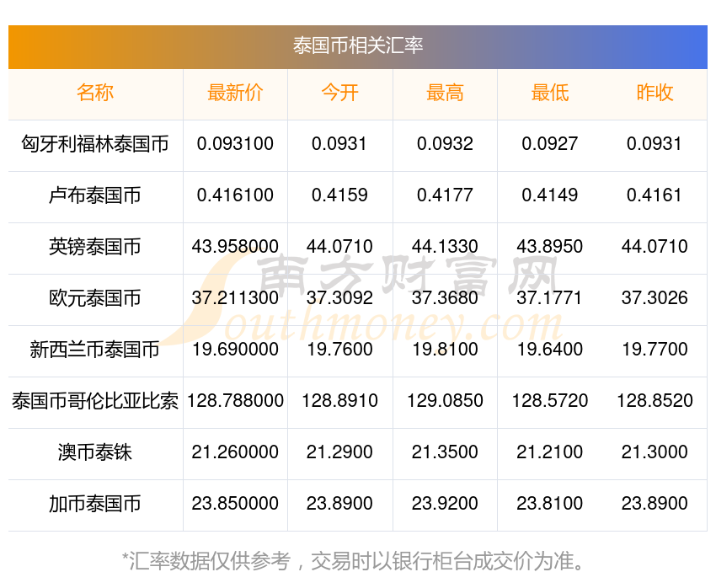716x588 pixels.
Task: Click the 最高 value 44.1330
Action: click(445, 247)
